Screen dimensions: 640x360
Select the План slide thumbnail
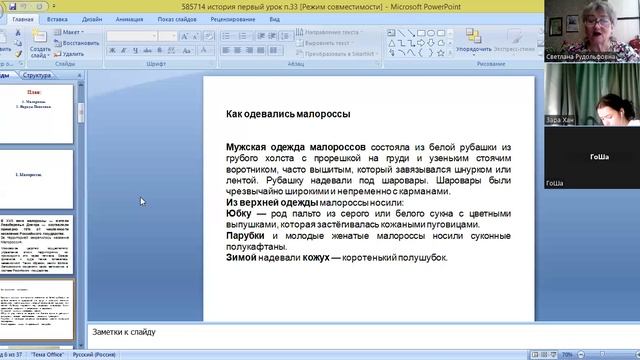click(x=36, y=114)
